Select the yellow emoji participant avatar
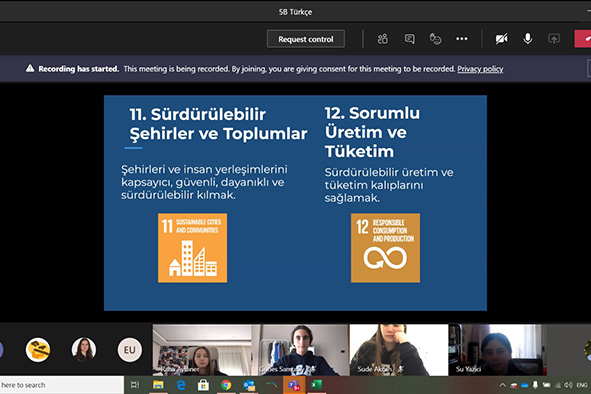 [x=38, y=350]
